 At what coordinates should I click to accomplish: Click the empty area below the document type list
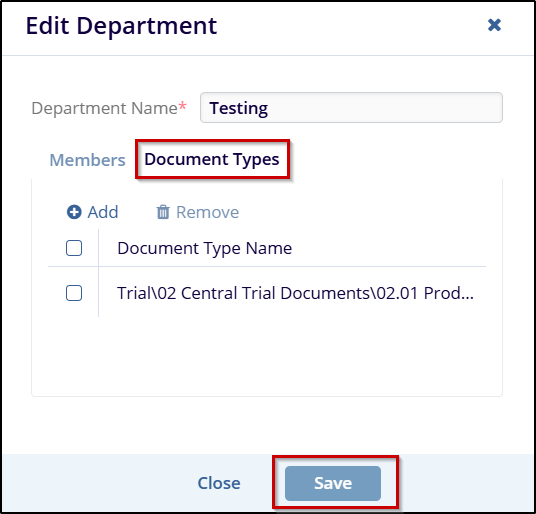pos(267,356)
